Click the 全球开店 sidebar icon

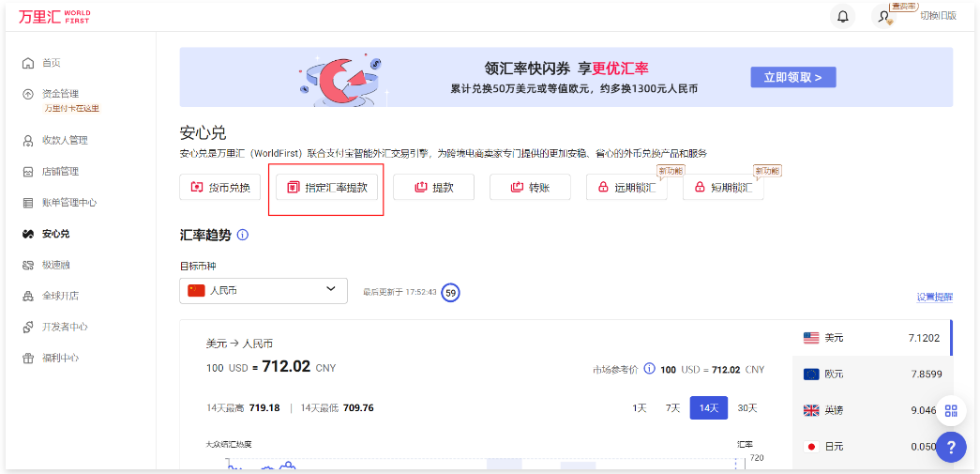(27, 296)
